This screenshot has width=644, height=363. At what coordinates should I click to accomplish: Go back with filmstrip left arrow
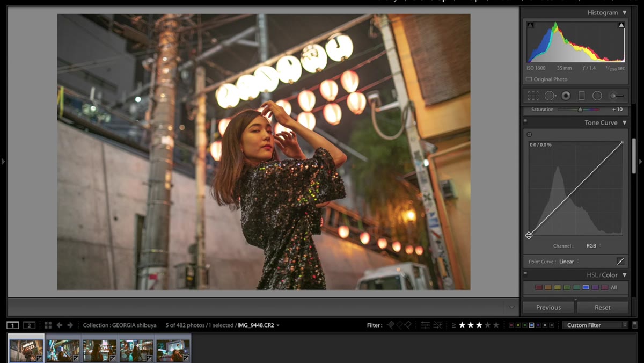(x=60, y=325)
